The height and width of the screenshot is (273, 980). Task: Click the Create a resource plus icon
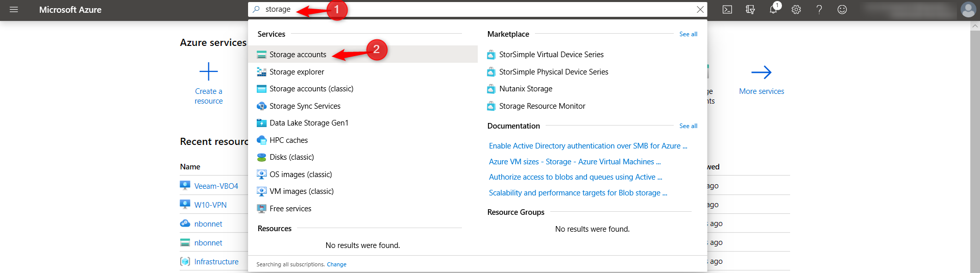208,72
